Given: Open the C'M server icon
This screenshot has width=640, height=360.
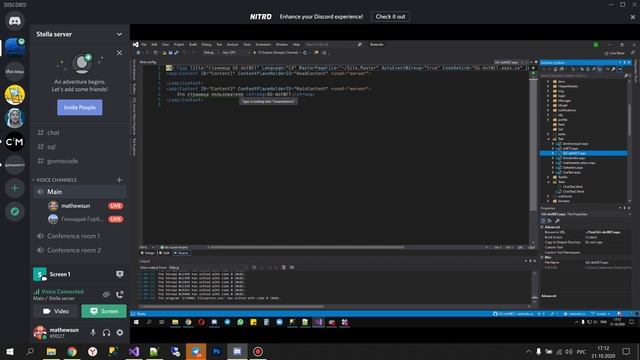Looking at the screenshot, I should pos(15,142).
